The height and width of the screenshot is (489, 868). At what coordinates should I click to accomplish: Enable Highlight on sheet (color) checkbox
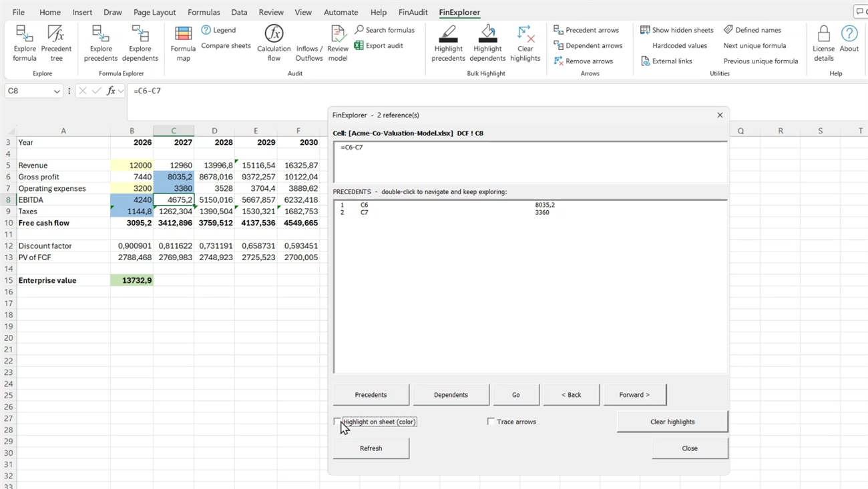point(337,422)
